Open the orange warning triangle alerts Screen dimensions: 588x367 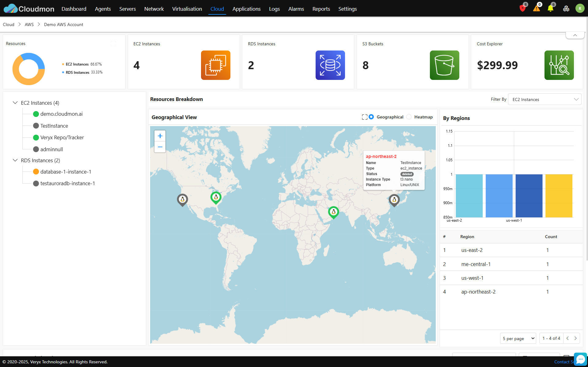tap(537, 9)
